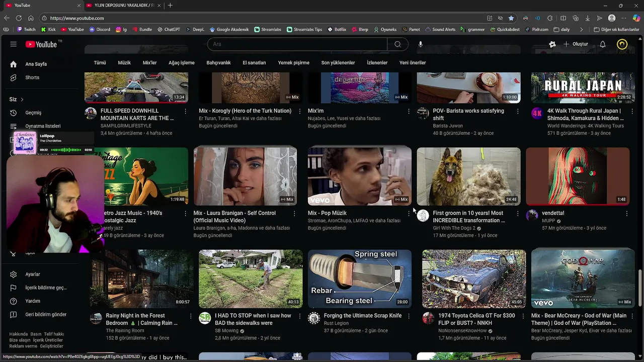This screenshot has width=644, height=362.
Task: Show more bookmarks with the overflow chevron
Action: pos(582,30)
